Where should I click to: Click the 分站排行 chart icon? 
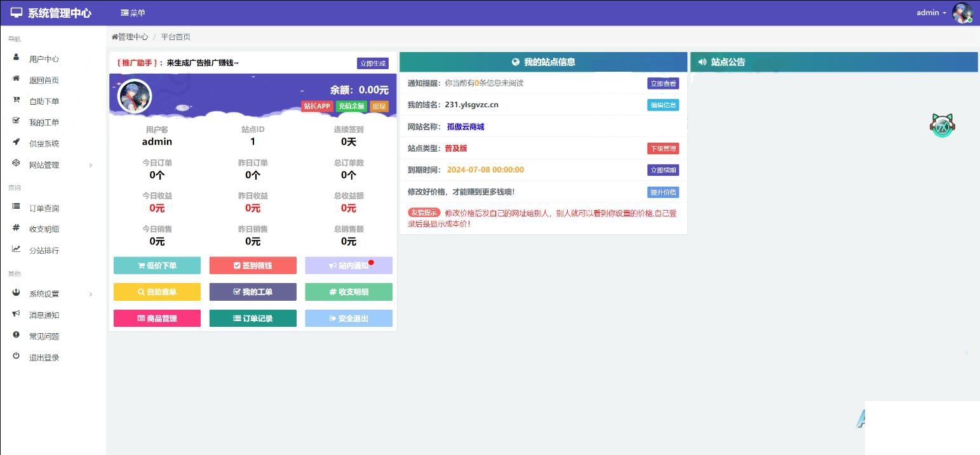(x=16, y=249)
